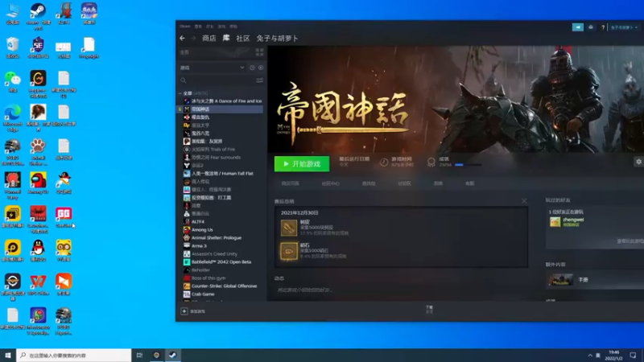Expand the 游戏 filter dropdown
644x362 pixels.
(x=242, y=68)
